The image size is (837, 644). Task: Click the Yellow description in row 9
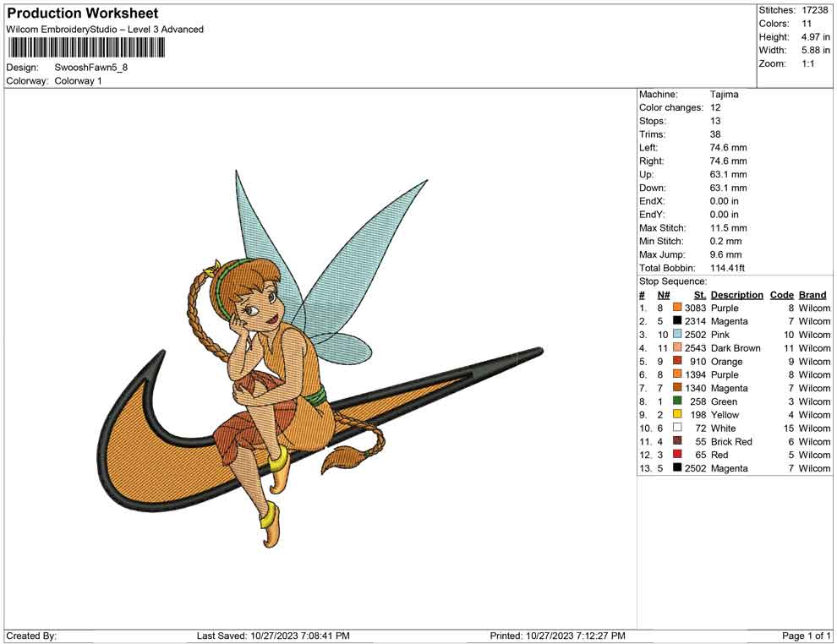point(725,415)
